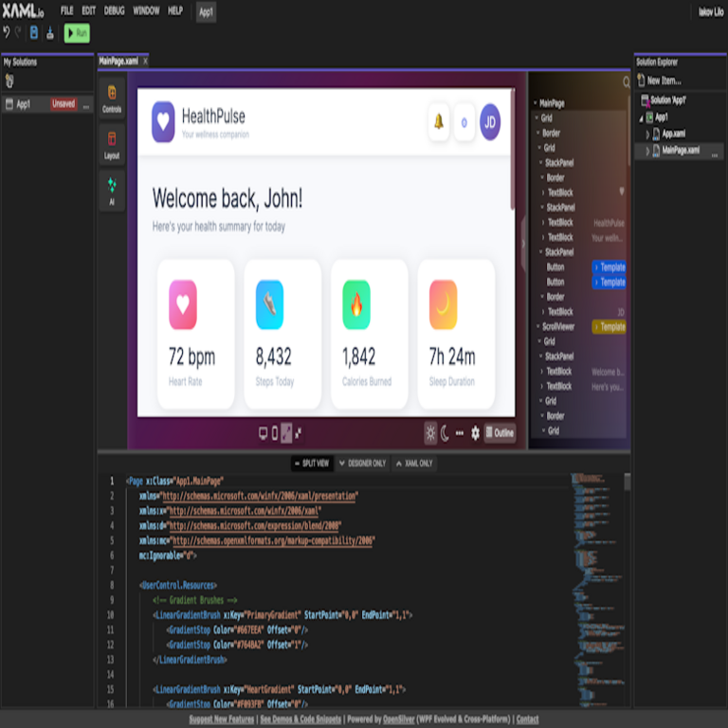Viewport: 728px width, 728px height.
Task: Collapse the MainPage node in outline tree
Action: click(535, 103)
